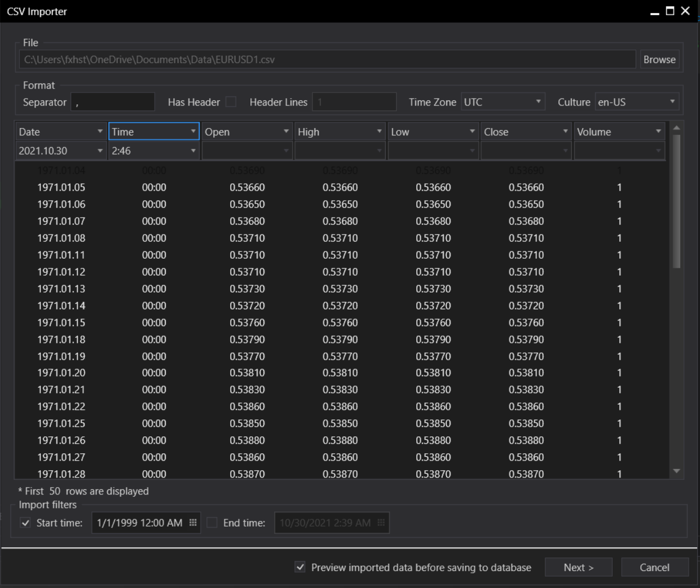Enable the Has Header checkbox
The image size is (700, 588).
click(x=231, y=102)
